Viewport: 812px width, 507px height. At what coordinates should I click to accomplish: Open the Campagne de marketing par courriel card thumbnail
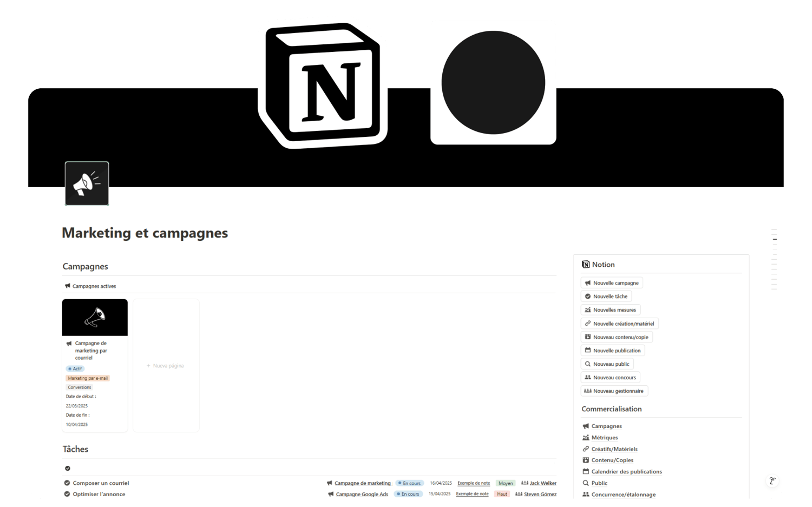coord(95,318)
